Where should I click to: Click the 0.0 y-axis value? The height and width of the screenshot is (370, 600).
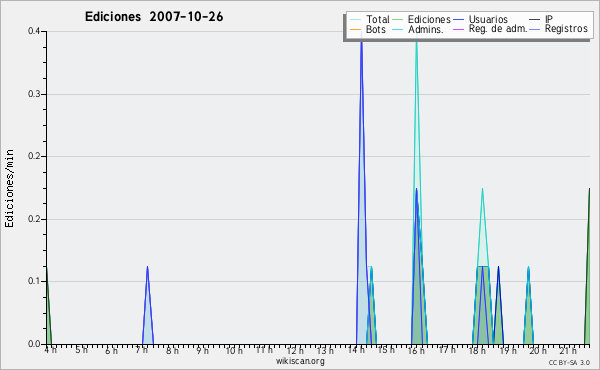tap(34, 344)
